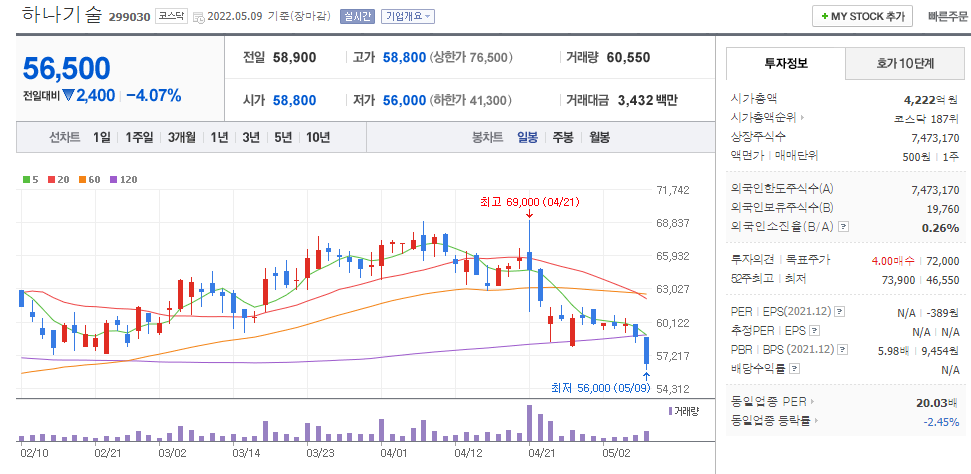The image size is (971, 474).
Task: Select the 3개월 line chart period
Action: tap(181, 138)
